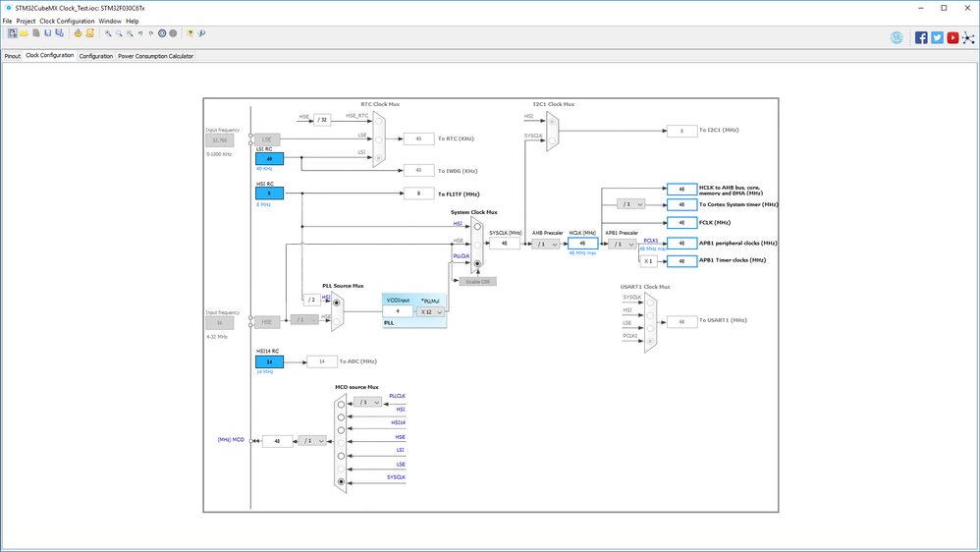Open the File menu
Image resolution: width=980 pixels, height=552 pixels.
[8, 22]
